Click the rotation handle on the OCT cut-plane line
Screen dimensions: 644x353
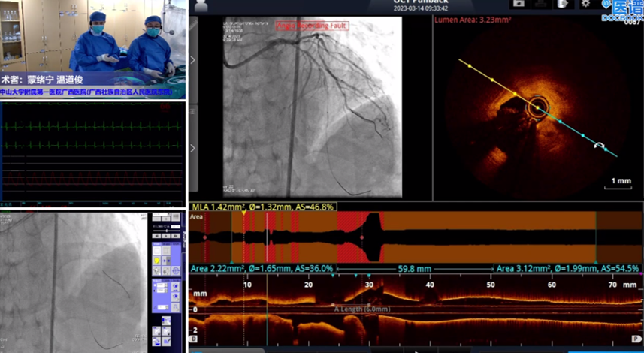599,145
